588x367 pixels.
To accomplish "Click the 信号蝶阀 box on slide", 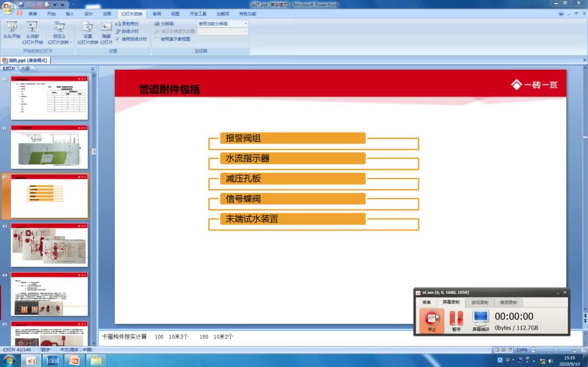I will pos(292,199).
